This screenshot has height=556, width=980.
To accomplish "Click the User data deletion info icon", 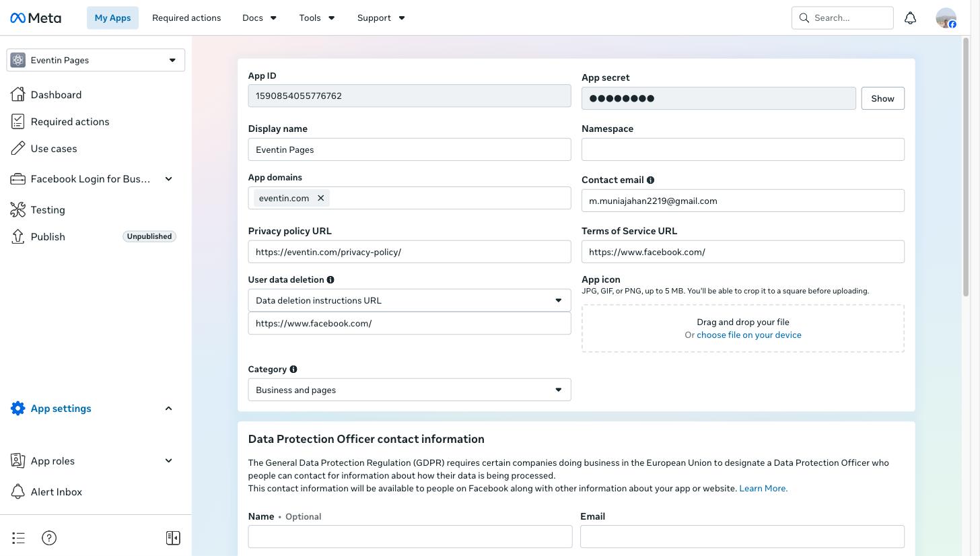I will (x=330, y=280).
